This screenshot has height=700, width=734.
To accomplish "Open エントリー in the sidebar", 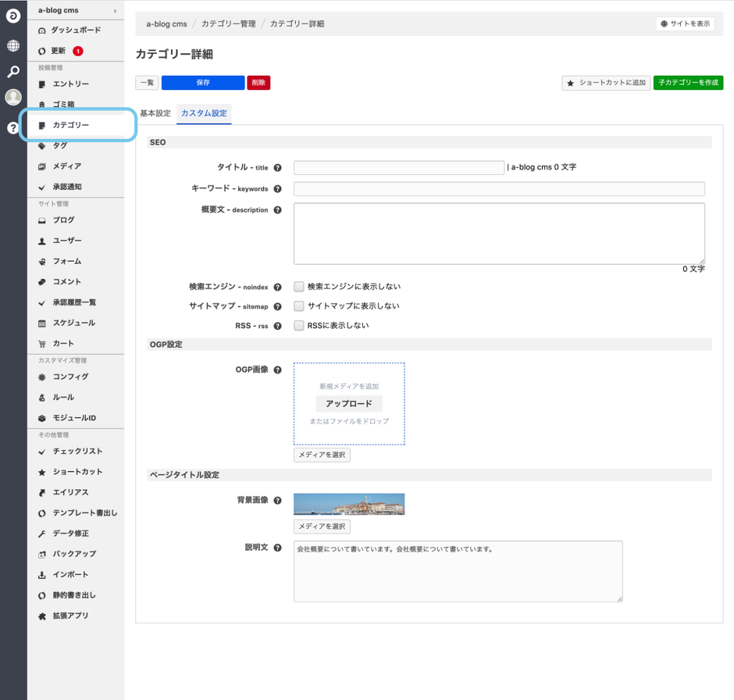I will coord(70,84).
